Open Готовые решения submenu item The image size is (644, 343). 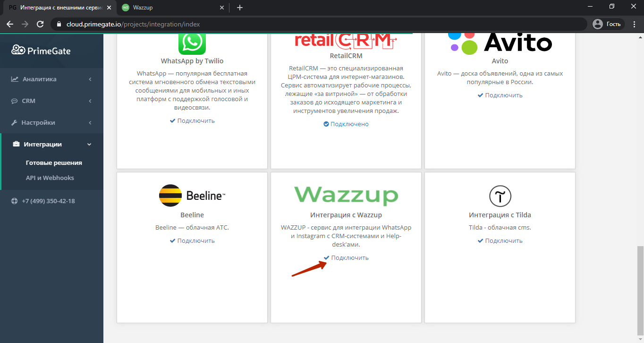[x=54, y=163]
